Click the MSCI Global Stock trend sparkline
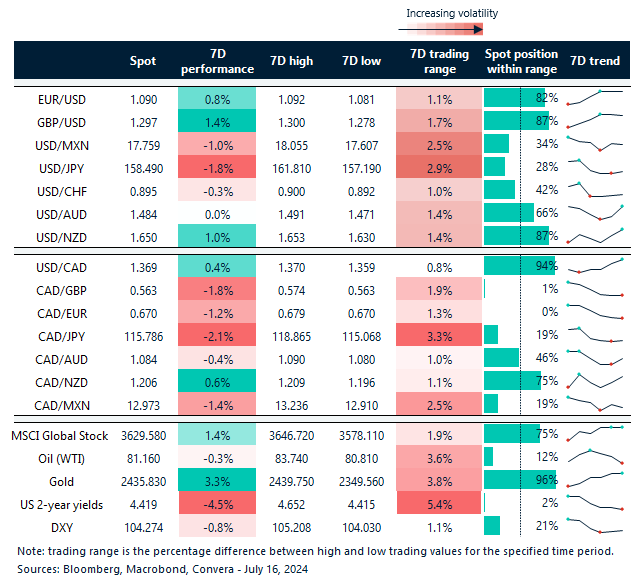637x585 pixels. coord(595,433)
